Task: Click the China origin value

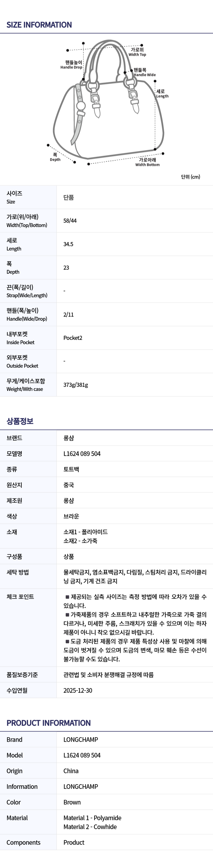Action: coord(71,771)
